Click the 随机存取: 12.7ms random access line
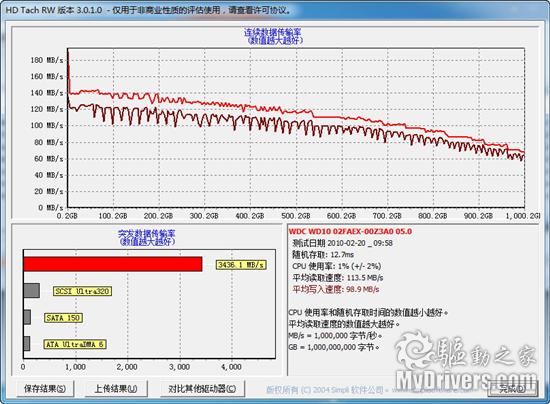Viewport: 550px width, 404px height. pos(323,254)
